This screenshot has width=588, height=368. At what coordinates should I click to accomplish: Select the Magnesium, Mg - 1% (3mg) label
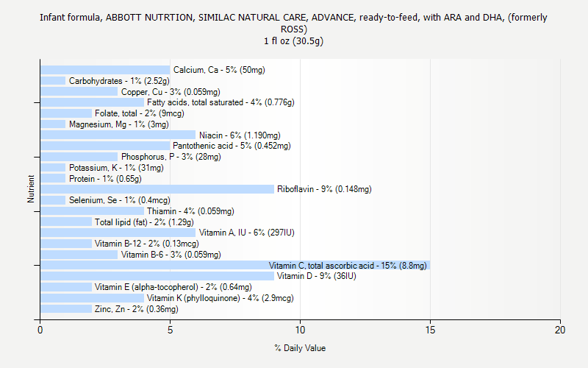click(119, 124)
